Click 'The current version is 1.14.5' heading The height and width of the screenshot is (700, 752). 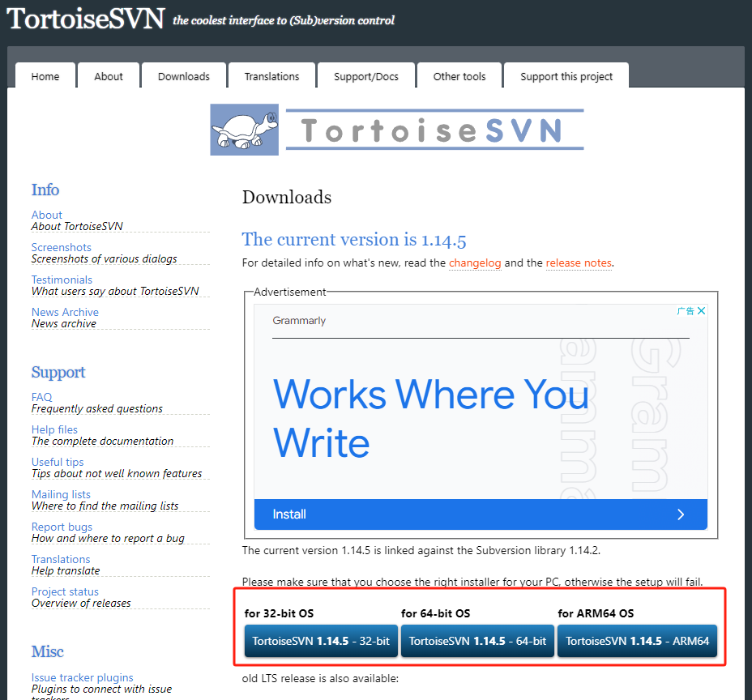coord(354,239)
